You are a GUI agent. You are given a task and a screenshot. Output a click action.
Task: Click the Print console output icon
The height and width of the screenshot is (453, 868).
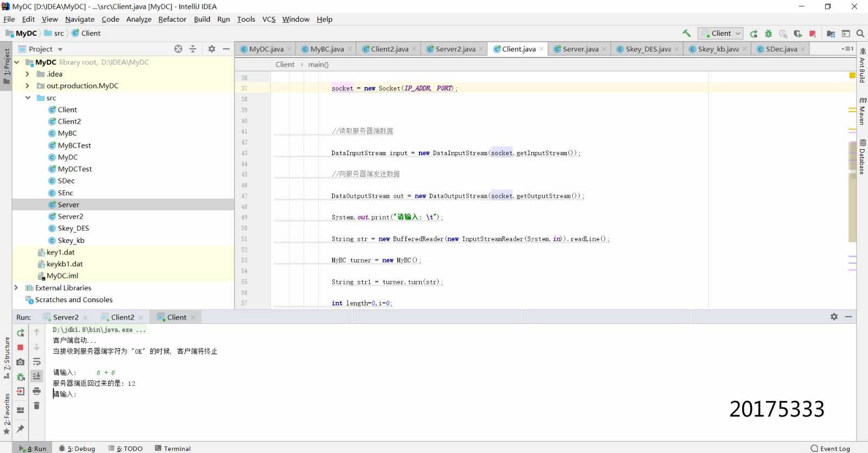pyautogui.click(x=37, y=391)
